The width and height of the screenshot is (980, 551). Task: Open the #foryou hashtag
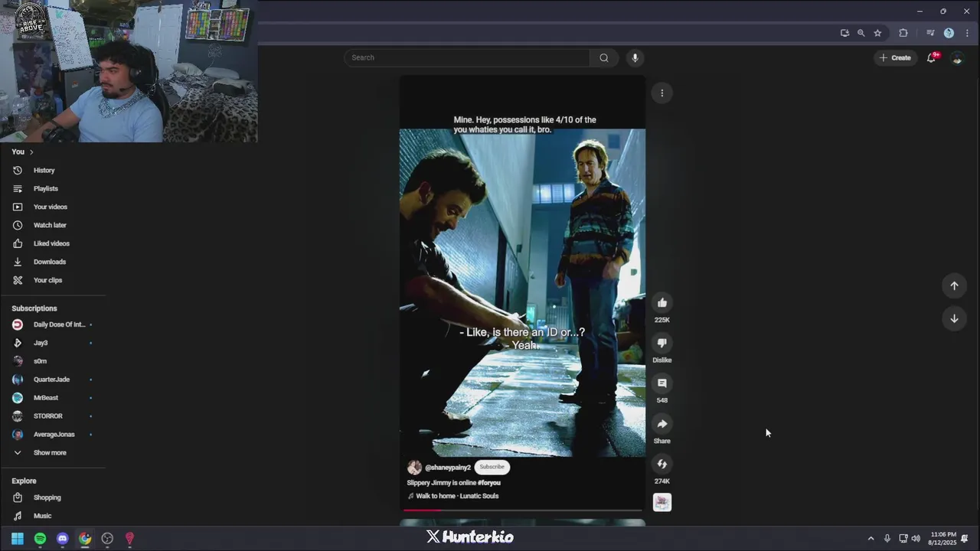[x=489, y=483]
